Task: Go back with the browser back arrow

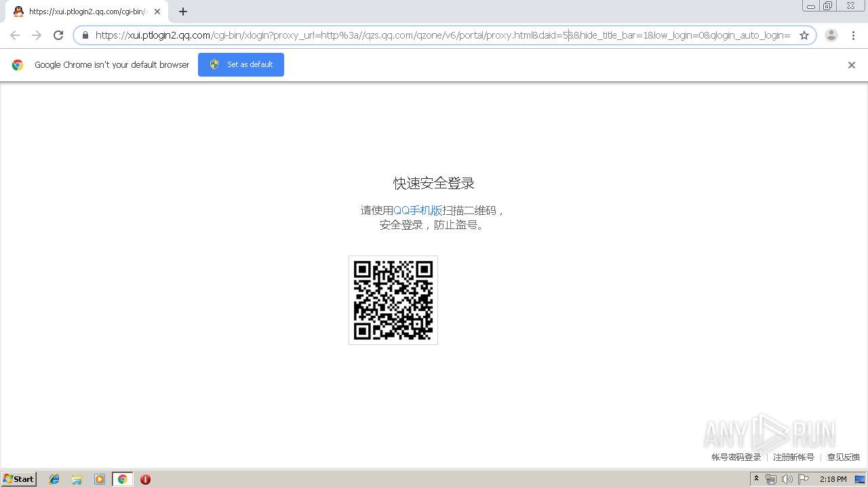Action: (15, 35)
